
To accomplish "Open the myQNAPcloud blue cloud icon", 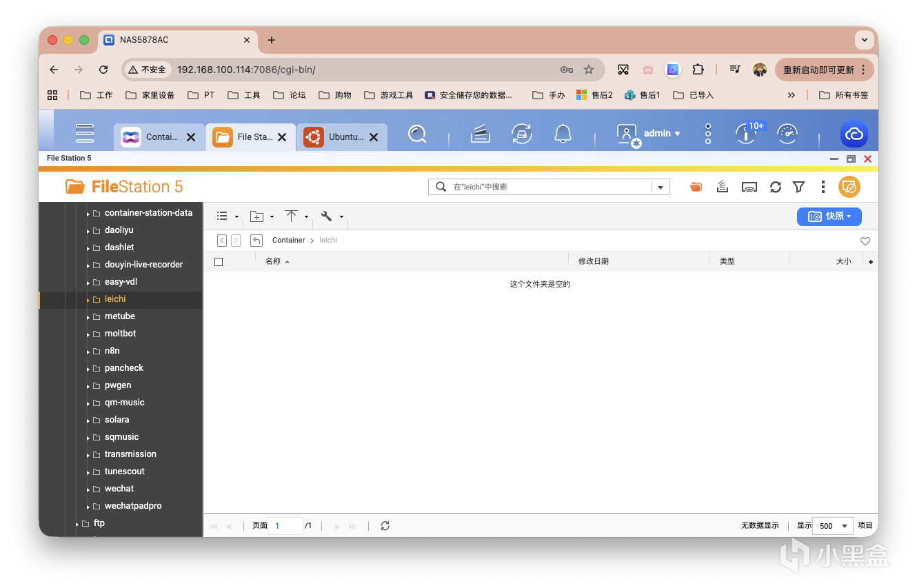I will [854, 134].
